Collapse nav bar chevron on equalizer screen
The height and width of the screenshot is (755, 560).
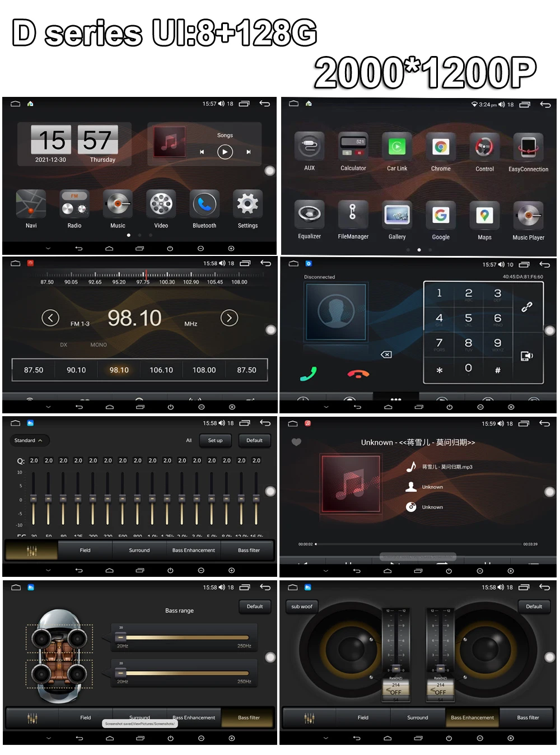coord(48,570)
